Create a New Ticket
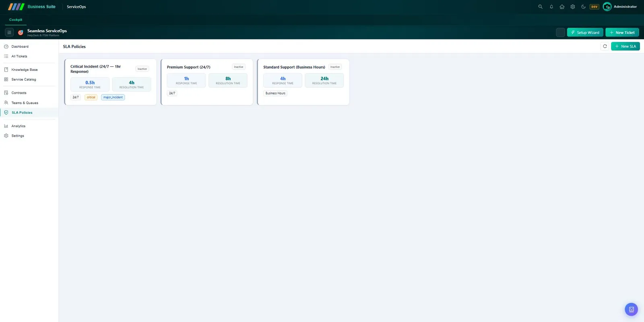The image size is (644, 322). [622, 33]
